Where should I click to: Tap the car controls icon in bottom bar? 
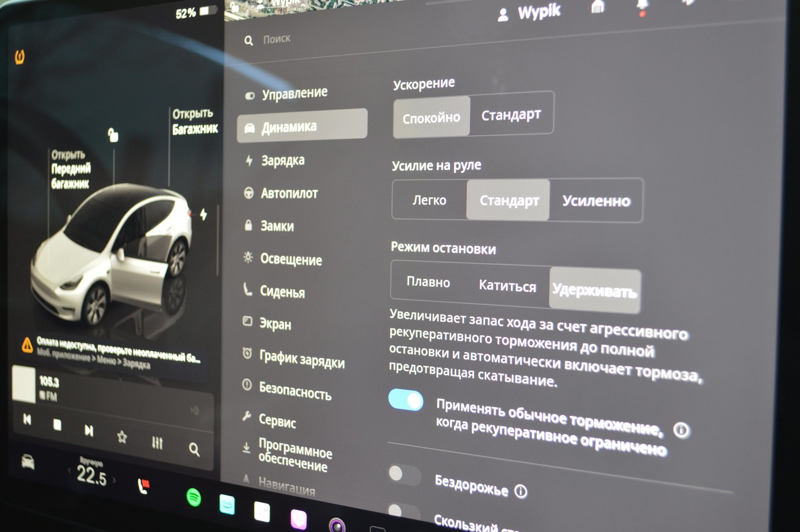click(28, 462)
